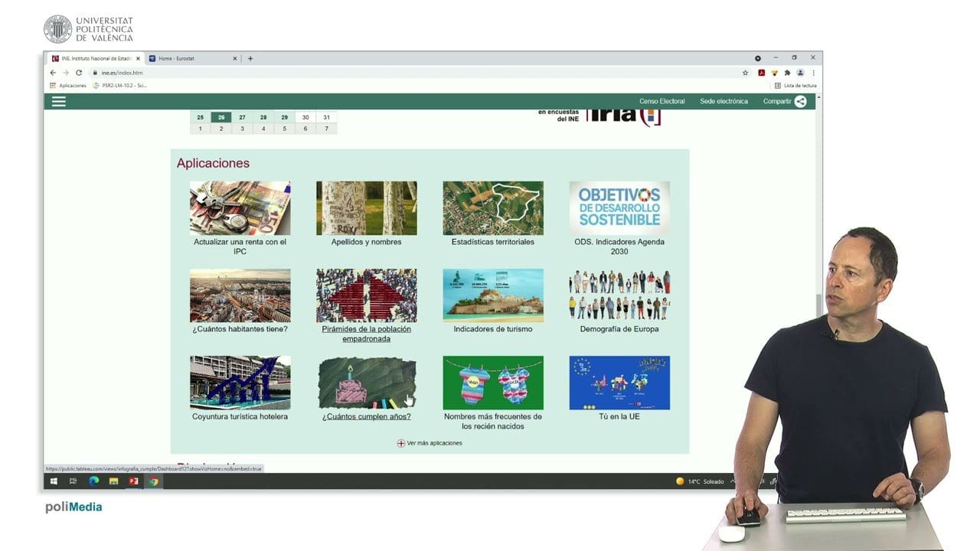Open Coyuntura turística hotelera link
The height and width of the screenshot is (551, 980).
coord(240,416)
